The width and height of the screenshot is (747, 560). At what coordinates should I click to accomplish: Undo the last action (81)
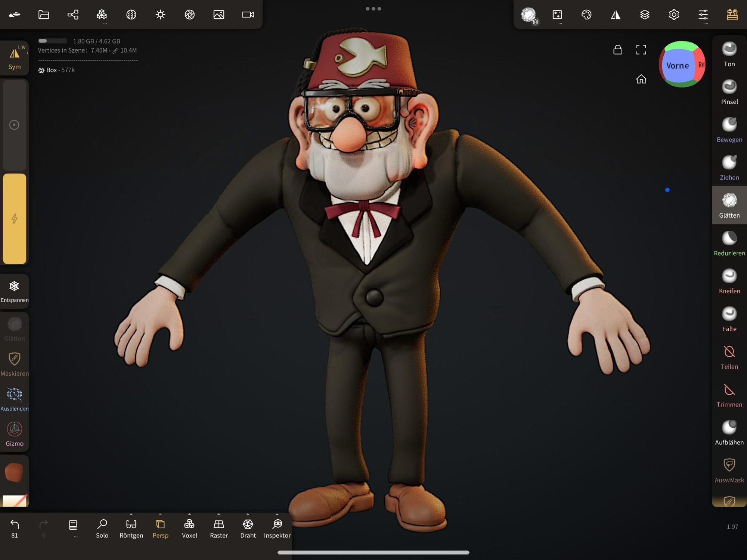tap(15, 528)
